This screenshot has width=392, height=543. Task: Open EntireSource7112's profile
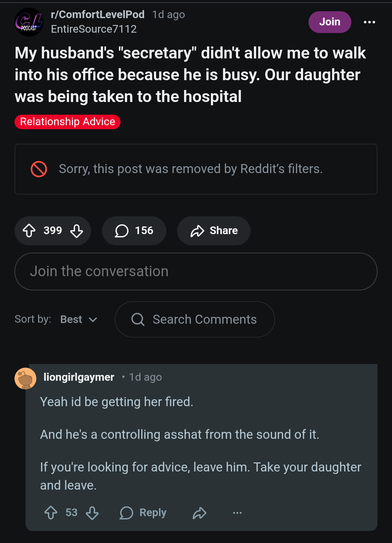[94, 29]
